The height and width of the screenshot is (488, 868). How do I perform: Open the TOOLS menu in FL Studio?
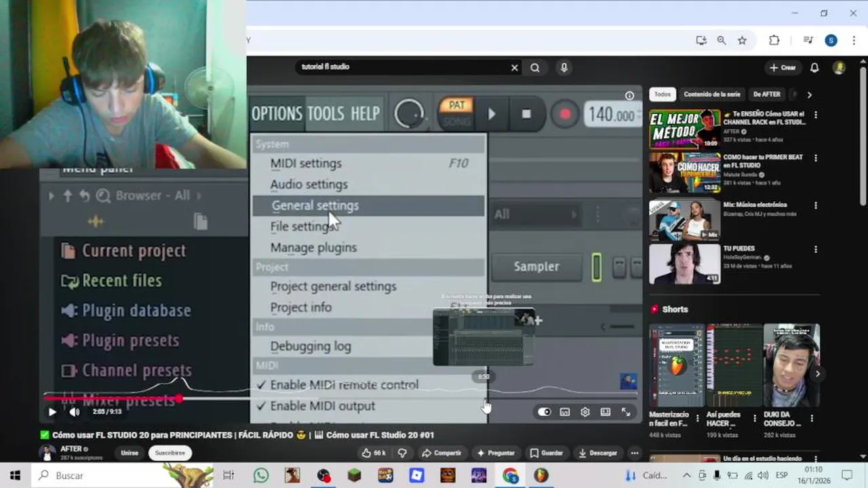click(325, 114)
